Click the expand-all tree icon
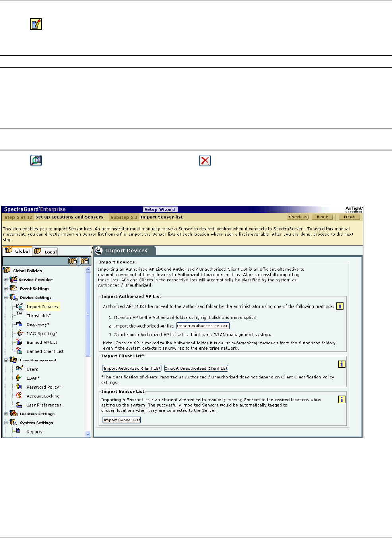392x538 pixels. click(x=73, y=261)
